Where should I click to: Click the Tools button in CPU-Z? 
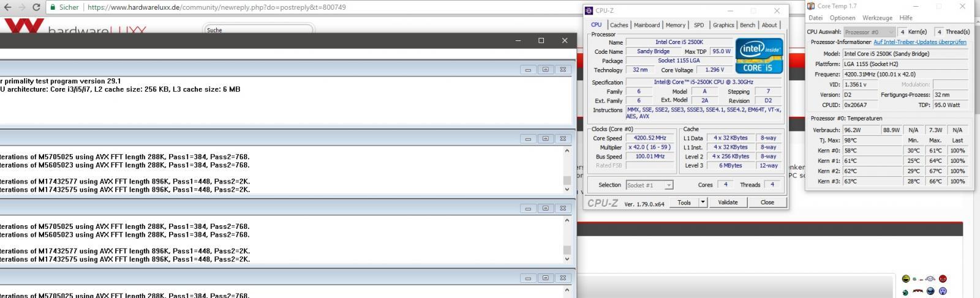[684, 203]
